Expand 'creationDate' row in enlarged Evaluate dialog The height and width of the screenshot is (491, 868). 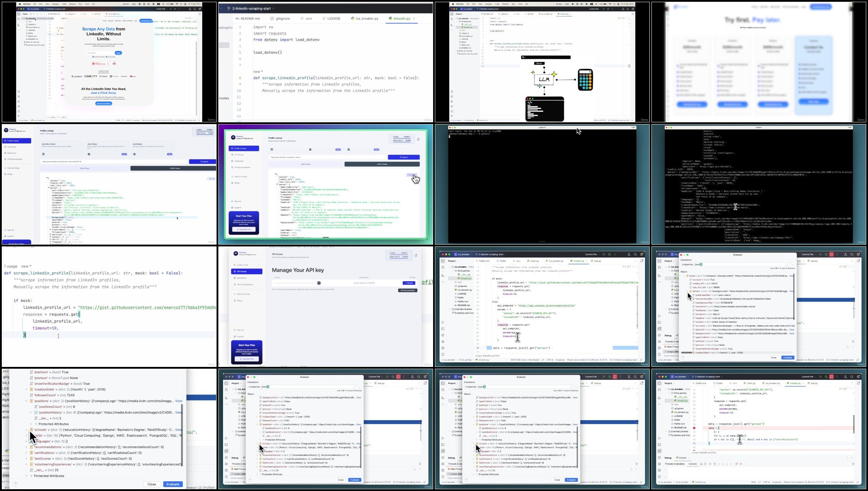(26, 389)
